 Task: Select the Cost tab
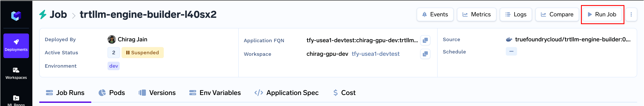pos(344,93)
